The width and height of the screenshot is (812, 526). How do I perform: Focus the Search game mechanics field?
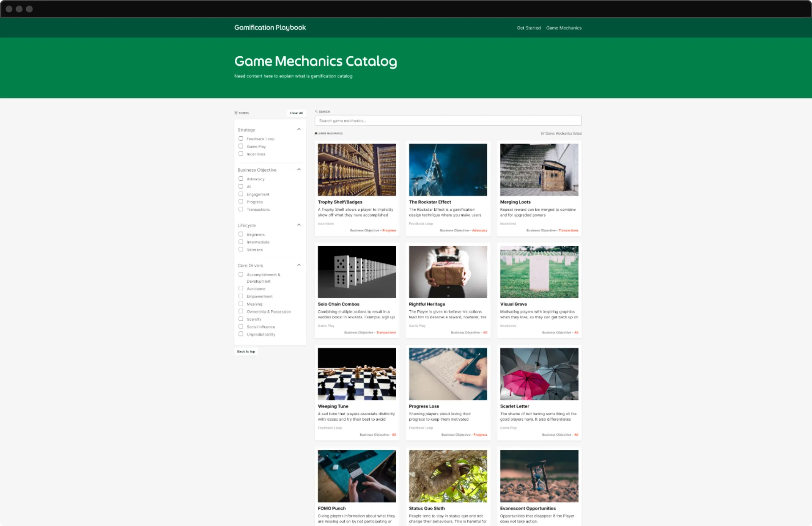tap(448, 121)
